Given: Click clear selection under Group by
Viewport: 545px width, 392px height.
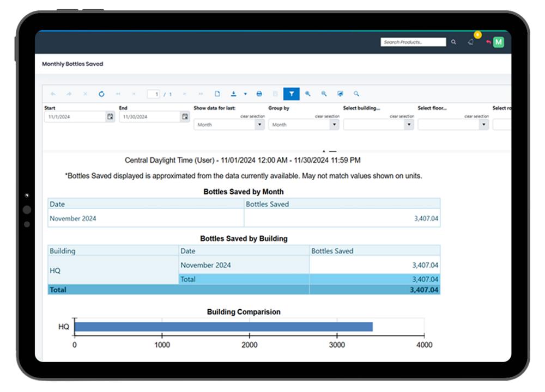Looking at the screenshot, I should tap(328, 115).
